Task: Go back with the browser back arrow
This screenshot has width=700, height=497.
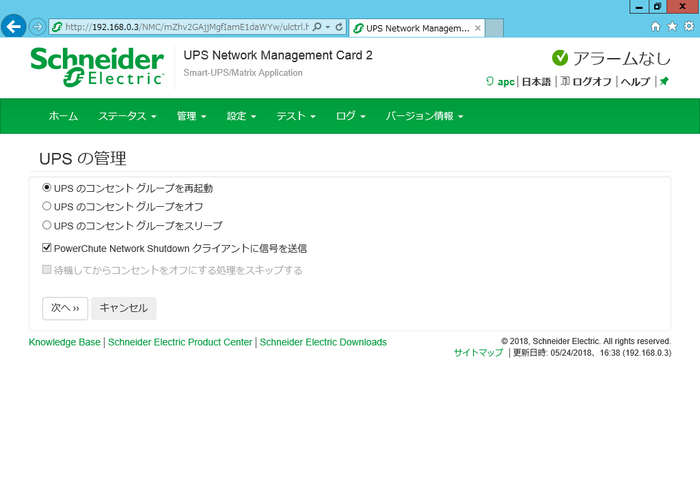Action: tap(13, 26)
